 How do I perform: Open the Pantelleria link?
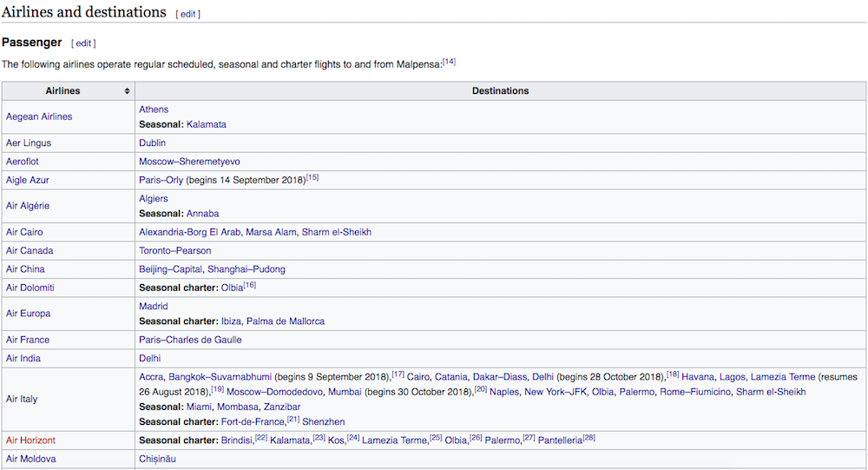pos(560,440)
